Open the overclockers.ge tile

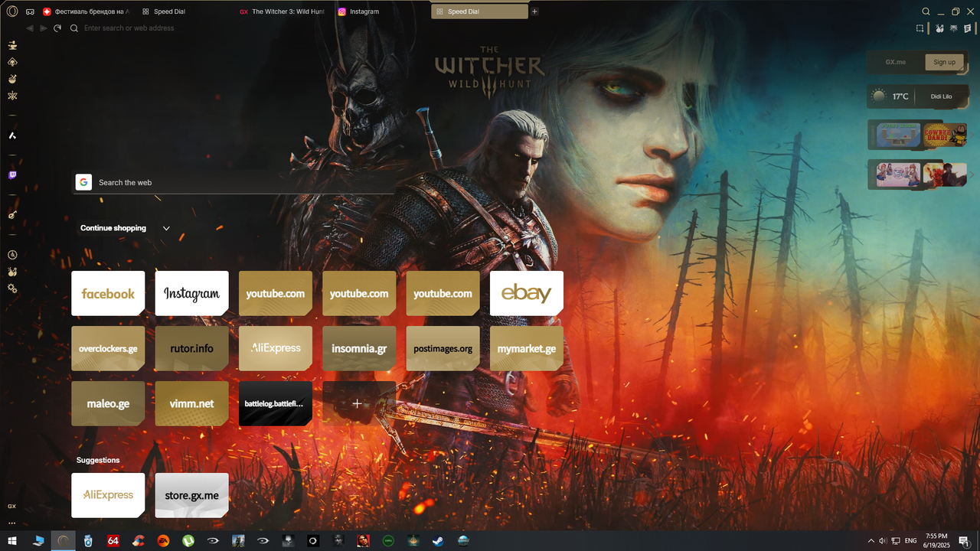(x=108, y=348)
